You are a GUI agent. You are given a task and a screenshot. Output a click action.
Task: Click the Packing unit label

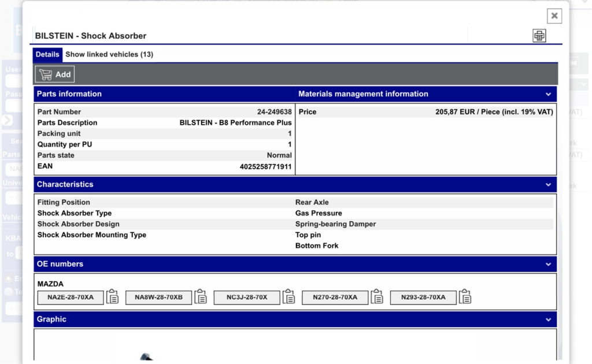59,133
